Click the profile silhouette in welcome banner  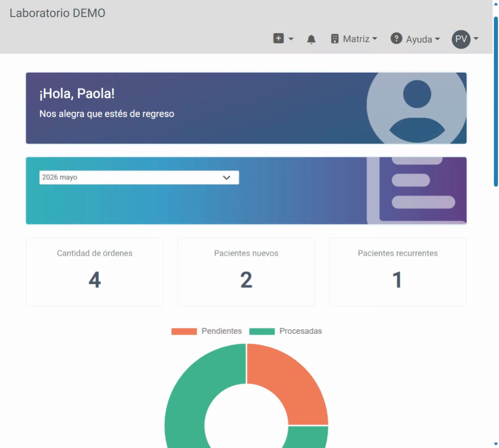click(417, 108)
